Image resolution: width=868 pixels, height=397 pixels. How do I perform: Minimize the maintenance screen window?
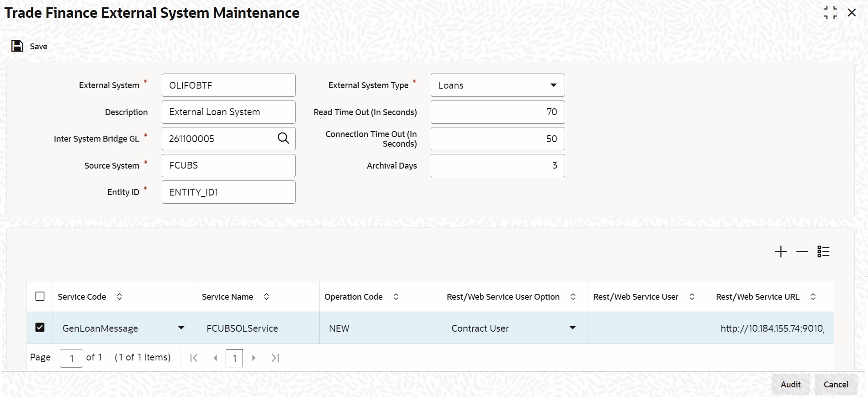(x=831, y=13)
